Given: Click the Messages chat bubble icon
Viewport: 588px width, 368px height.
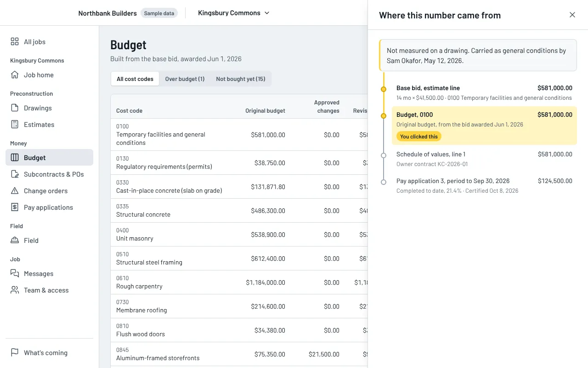Looking at the screenshot, I should (x=15, y=274).
